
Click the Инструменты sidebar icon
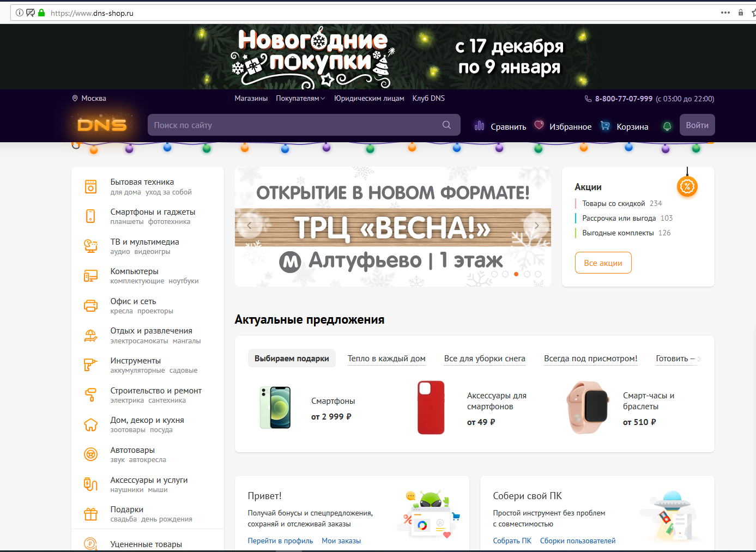point(90,365)
